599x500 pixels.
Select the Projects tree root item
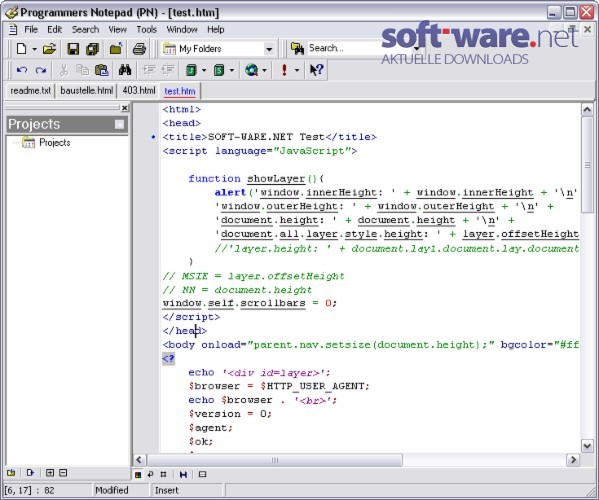click(x=55, y=142)
